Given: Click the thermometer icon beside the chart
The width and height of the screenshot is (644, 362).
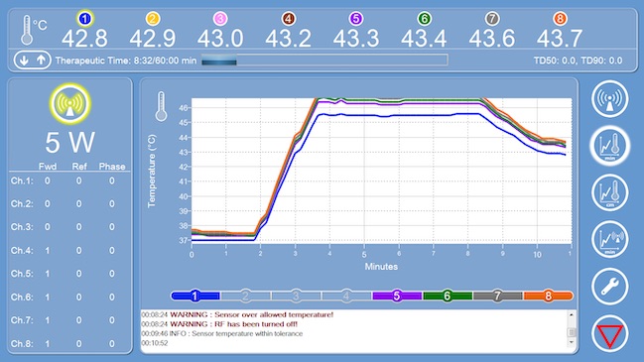Looking at the screenshot, I should pos(161,106).
